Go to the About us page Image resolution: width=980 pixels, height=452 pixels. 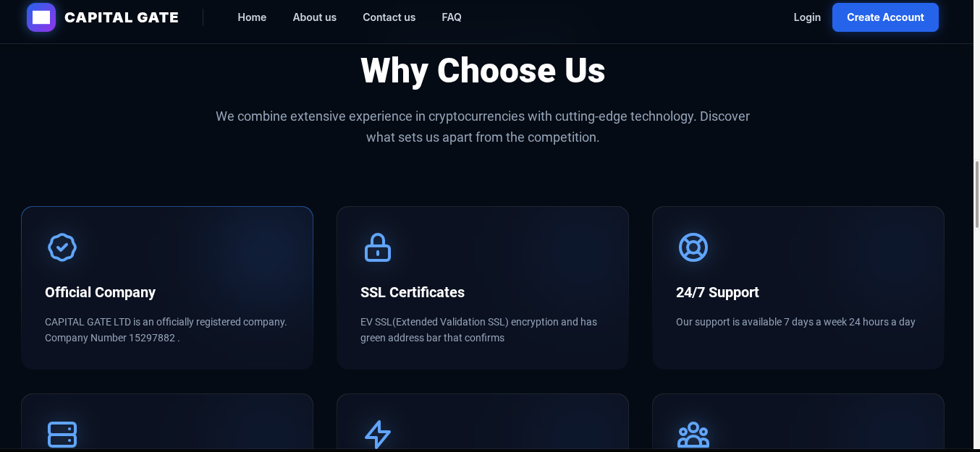pos(314,17)
